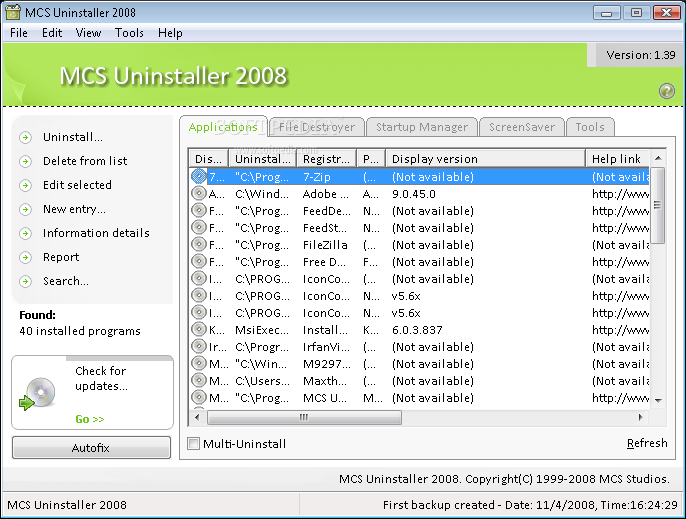The height and width of the screenshot is (519, 686).
Task: Click the green arrow icon beside Search...
Action: [25, 281]
